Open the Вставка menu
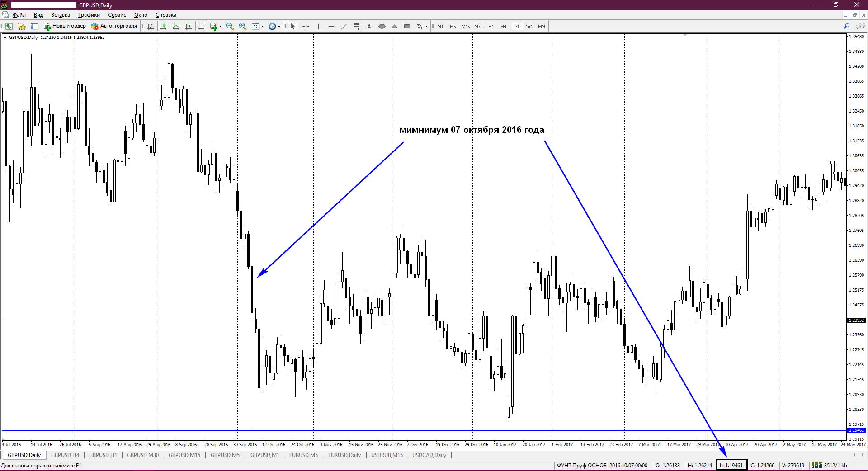The height and width of the screenshot is (471, 868). (x=61, y=15)
